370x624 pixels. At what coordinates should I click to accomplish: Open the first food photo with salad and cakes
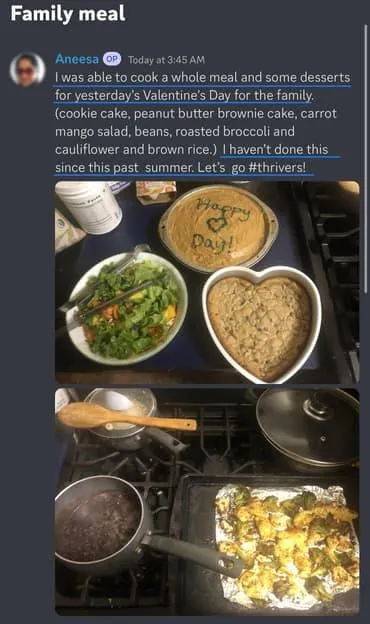point(207,283)
